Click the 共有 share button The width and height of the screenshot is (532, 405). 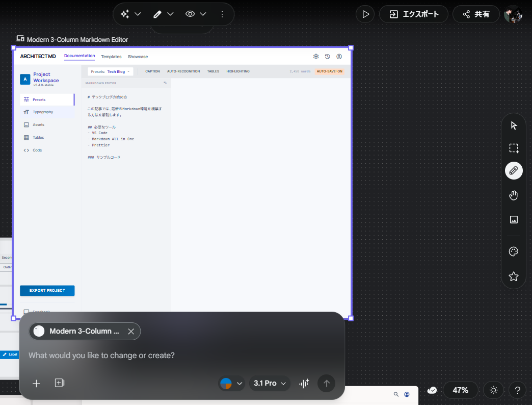click(476, 14)
